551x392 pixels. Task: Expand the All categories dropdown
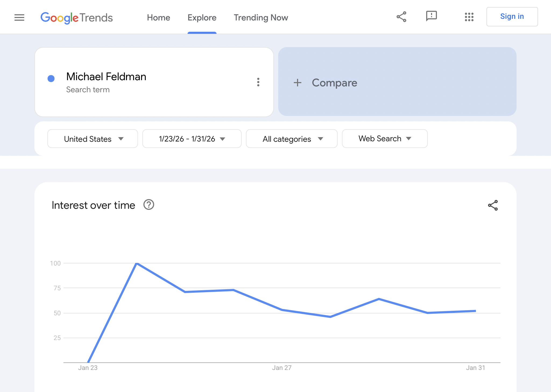292,139
